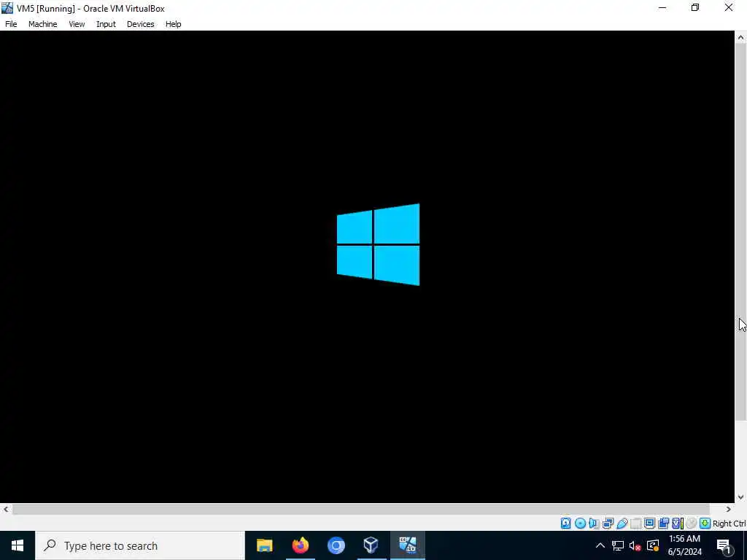The height and width of the screenshot is (560, 747).
Task: Click the audio status icon in VirtualBox
Action: (594, 524)
